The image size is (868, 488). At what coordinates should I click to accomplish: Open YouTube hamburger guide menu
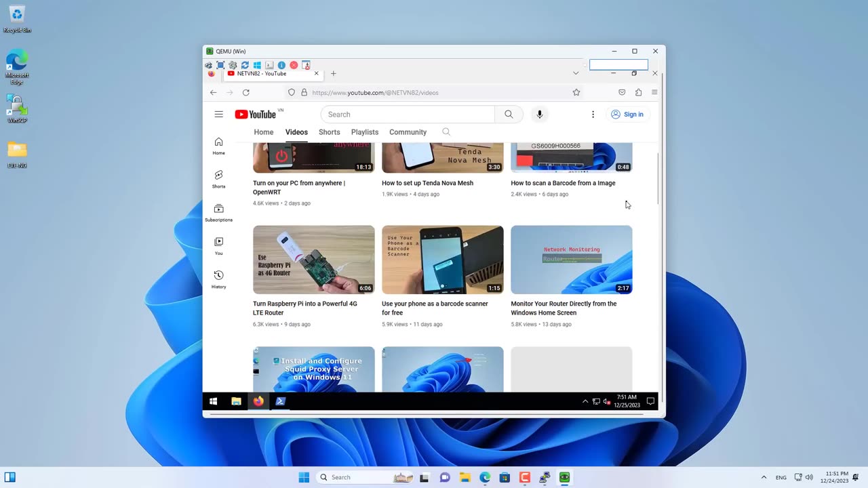point(218,115)
